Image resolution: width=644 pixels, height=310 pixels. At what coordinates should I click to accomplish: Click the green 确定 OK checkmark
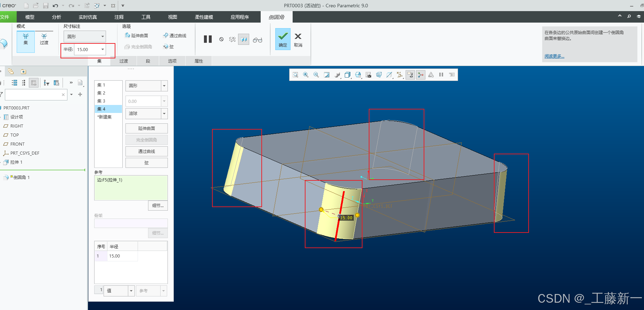[283, 39]
